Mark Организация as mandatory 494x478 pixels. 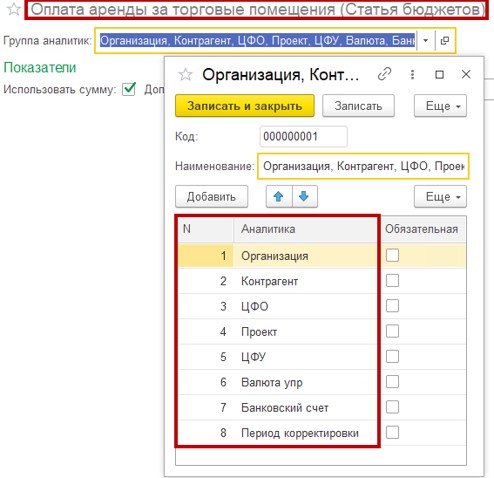tap(392, 255)
